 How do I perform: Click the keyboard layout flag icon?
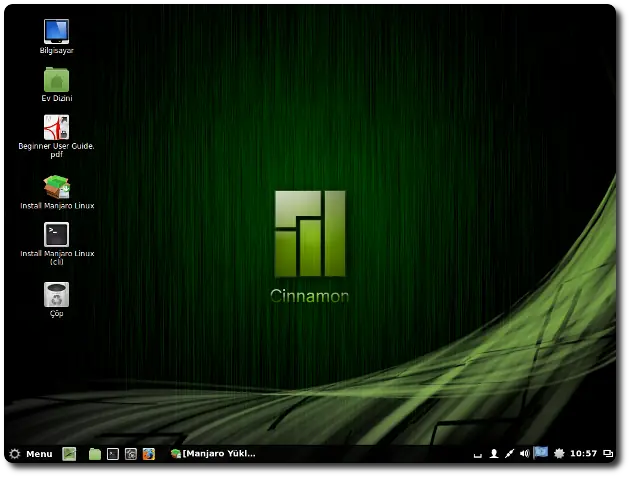coord(541,453)
